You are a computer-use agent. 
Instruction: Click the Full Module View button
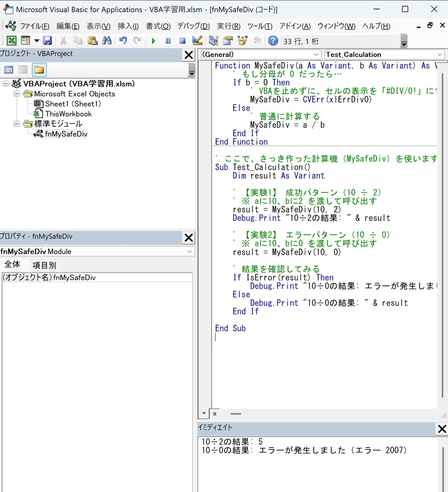click(215, 414)
